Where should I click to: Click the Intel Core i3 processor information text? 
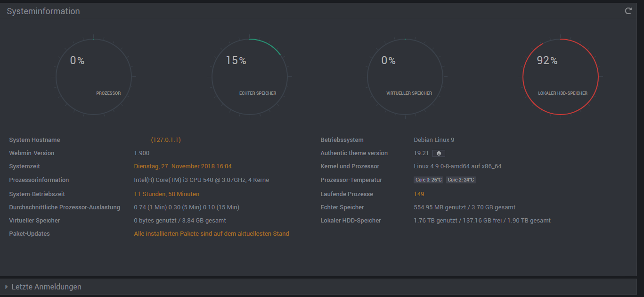pos(201,180)
